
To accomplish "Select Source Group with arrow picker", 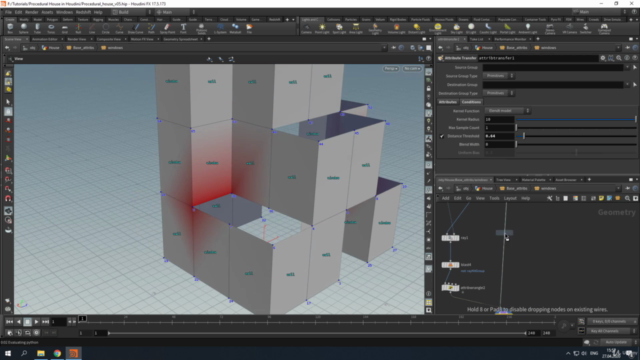I will click(635, 67).
